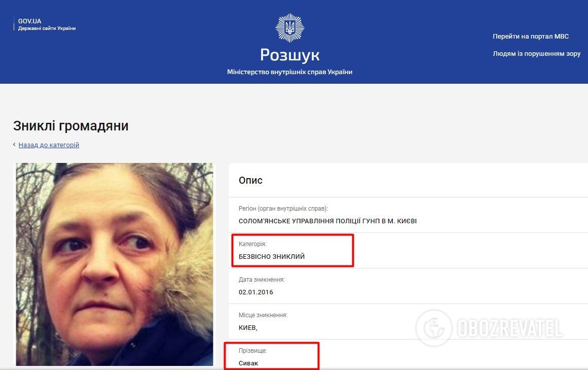Click the Зниклі громадяни heading
Viewport: 588px width, 370px height.
[71, 126]
